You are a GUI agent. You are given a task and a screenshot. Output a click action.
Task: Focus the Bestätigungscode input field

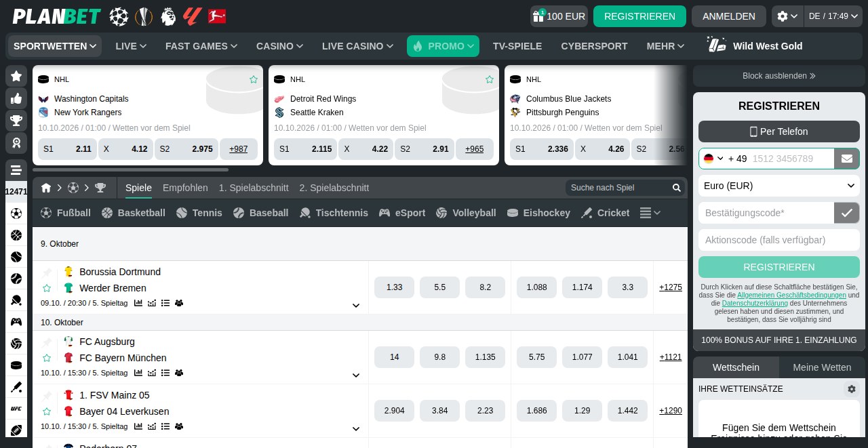point(766,213)
